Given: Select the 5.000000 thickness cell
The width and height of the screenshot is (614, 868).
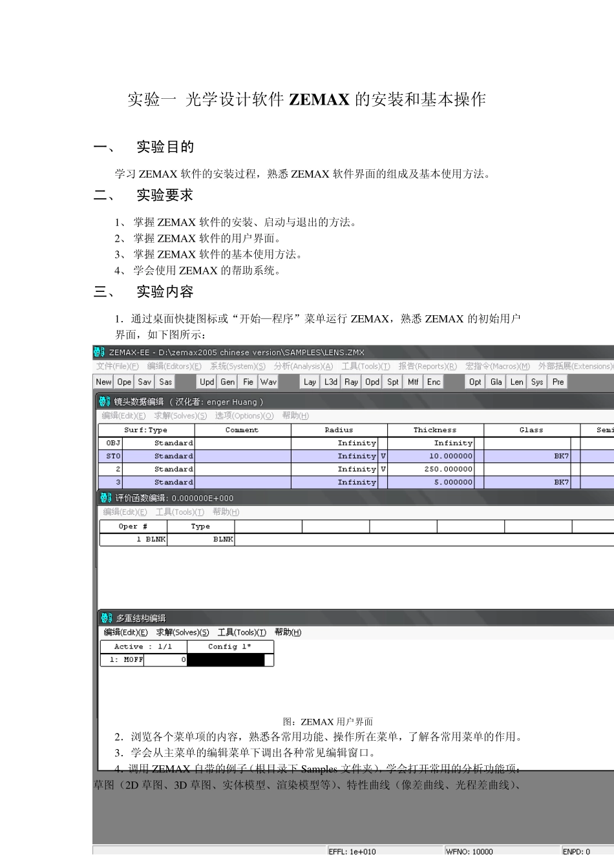Looking at the screenshot, I should pos(431,482).
